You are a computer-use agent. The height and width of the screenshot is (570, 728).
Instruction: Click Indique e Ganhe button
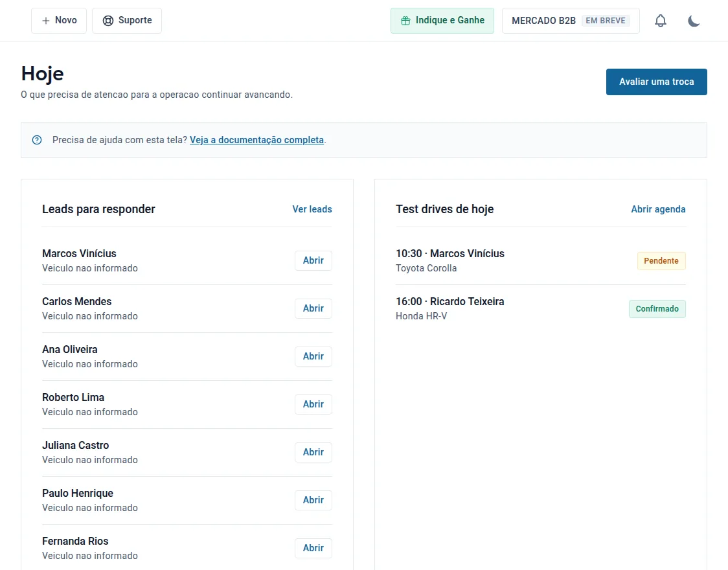pyautogui.click(x=442, y=21)
